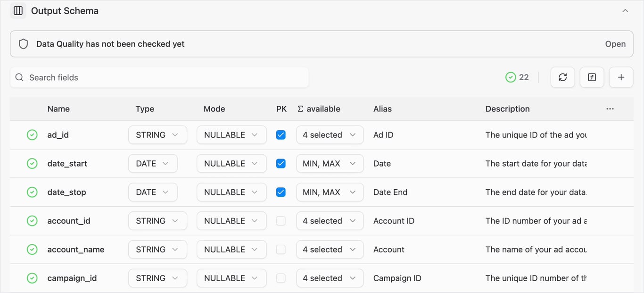
Task: Open the Type dropdown for account_name
Action: coord(157,250)
